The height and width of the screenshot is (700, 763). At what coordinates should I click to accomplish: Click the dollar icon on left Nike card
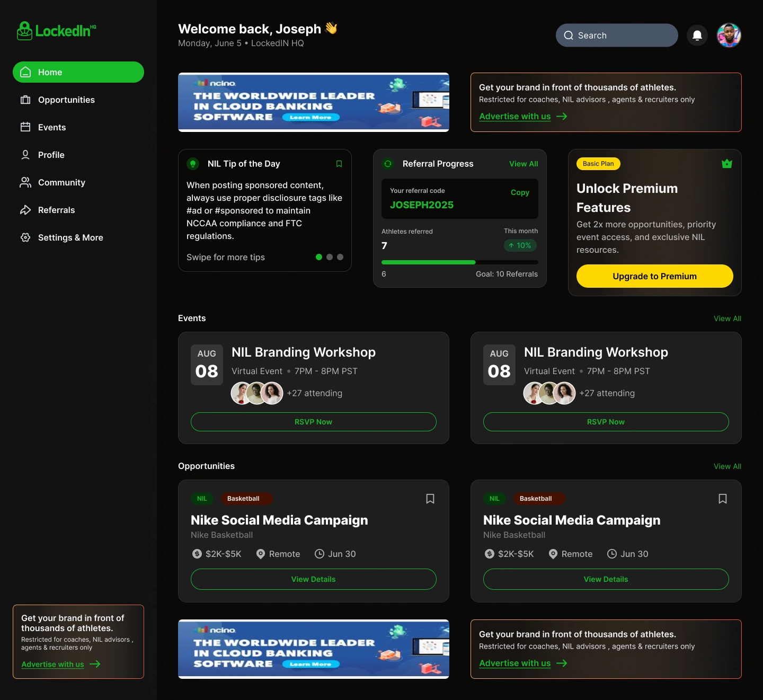pyautogui.click(x=197, y=554)
